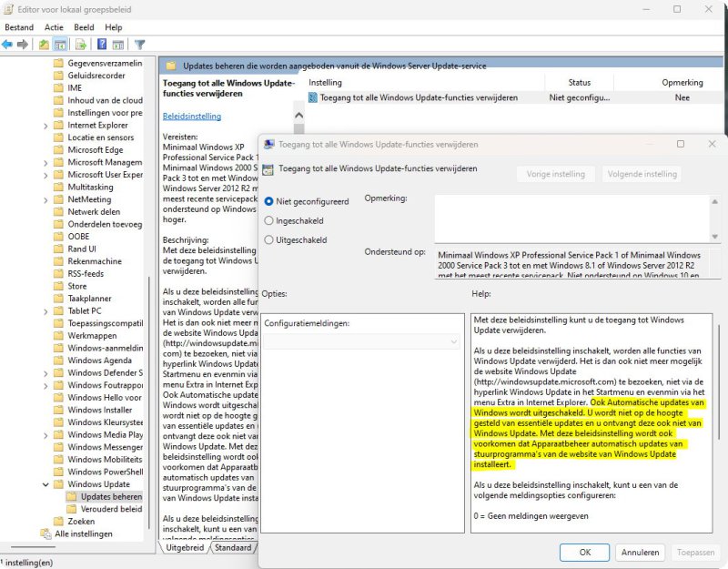Screen dimensions: 728x569
Task: Click the folder icon next to Windows Installer
Action: (58, 410)
